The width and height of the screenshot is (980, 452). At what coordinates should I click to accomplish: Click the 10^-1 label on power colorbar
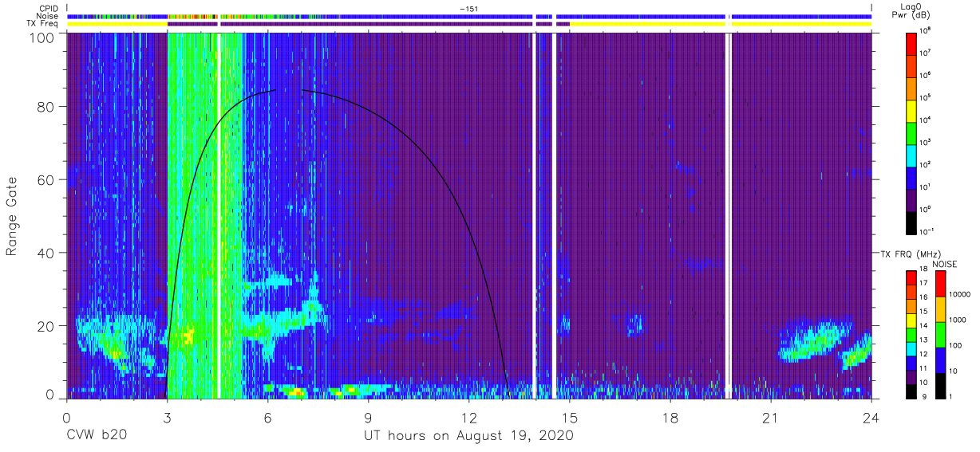(925, 231)
